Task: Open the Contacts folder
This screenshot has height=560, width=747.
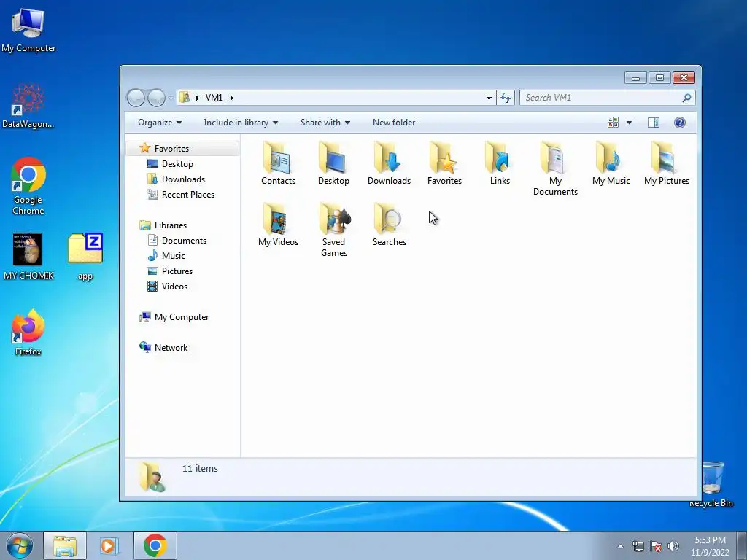Action: [278, 163]
